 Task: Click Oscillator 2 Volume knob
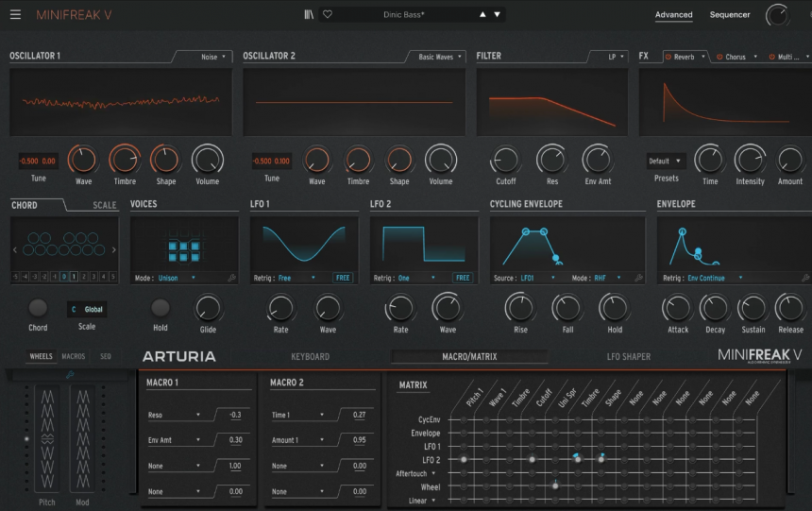pos(441,160)
